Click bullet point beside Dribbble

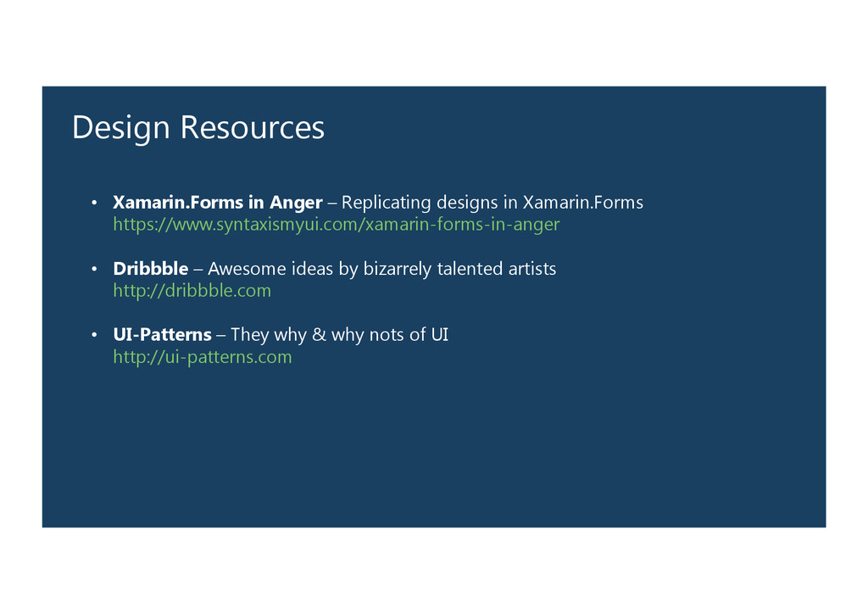pyautogui.click(x=95, y=270)
